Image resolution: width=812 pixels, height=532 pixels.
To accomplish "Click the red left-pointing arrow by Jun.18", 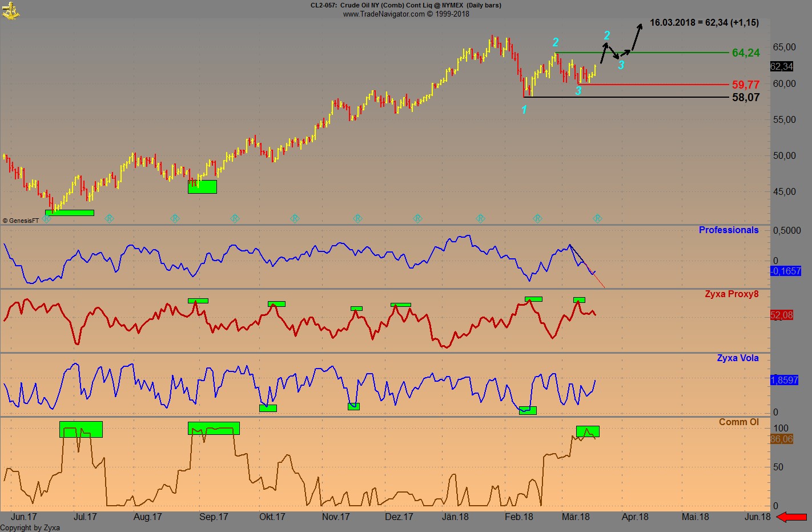I will pyautogui.click(x=792, y=517).
